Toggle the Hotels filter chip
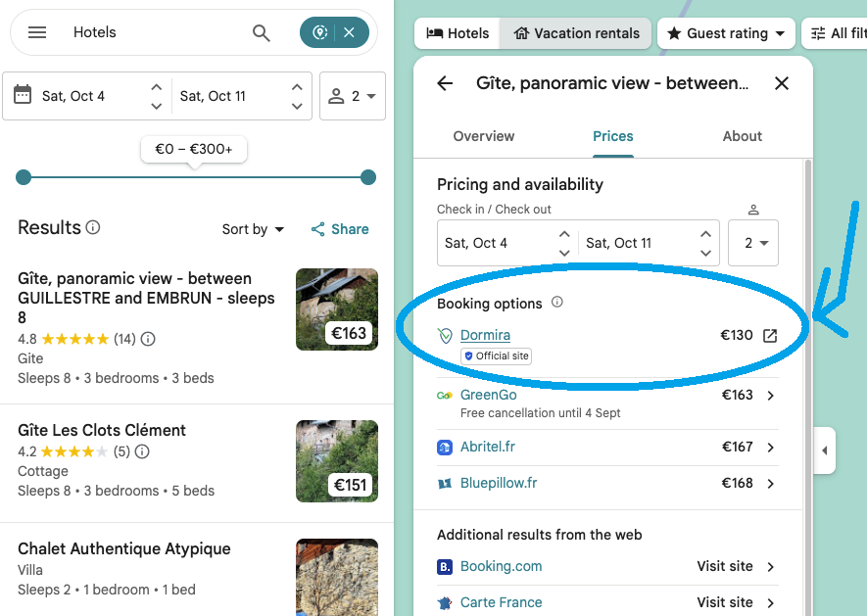This screenshot has width=867, height=616. coord(458,33)
